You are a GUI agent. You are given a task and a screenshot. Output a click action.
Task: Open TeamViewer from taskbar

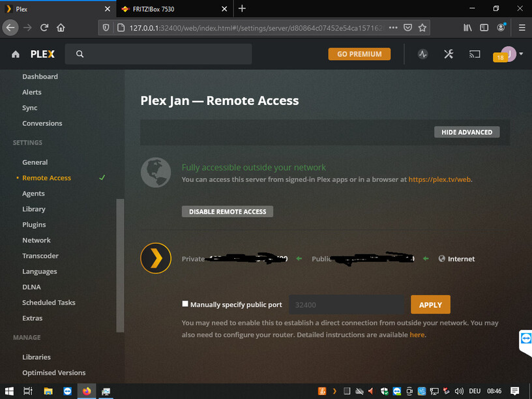click(x=68, y=391)
